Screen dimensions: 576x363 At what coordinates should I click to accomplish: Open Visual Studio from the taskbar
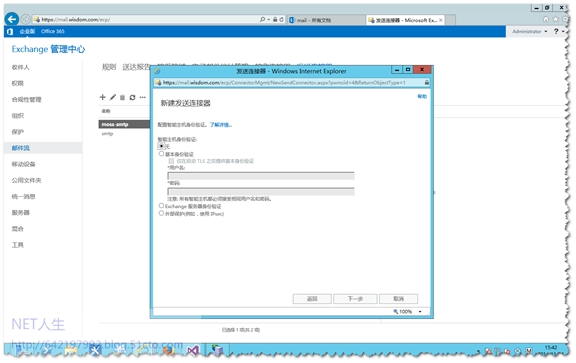coord(193,351)
